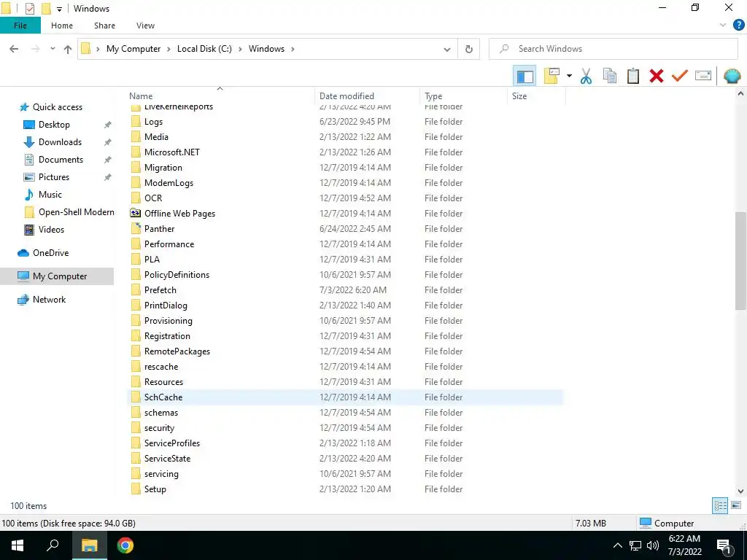Click the Copy icon in toolbar
Screen dimensions: 747x560
[609, 76]
